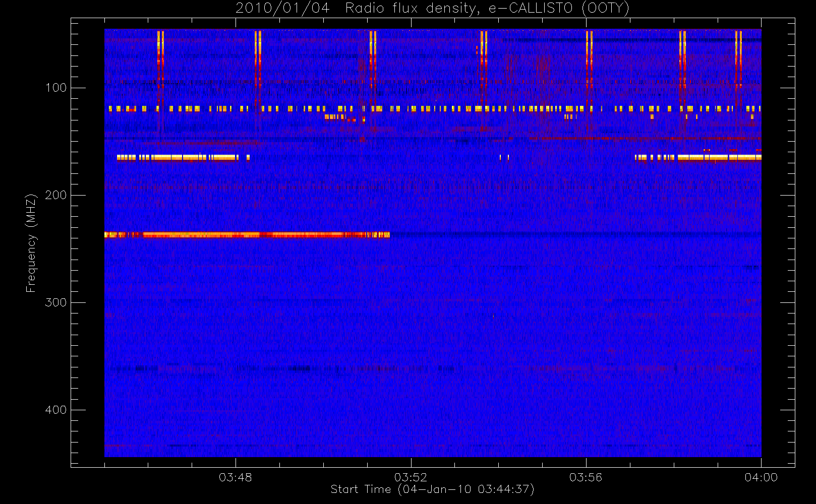Click the 03:52 time tick label
The height and width of the screenshot is (504, 816).
point(411,477)
